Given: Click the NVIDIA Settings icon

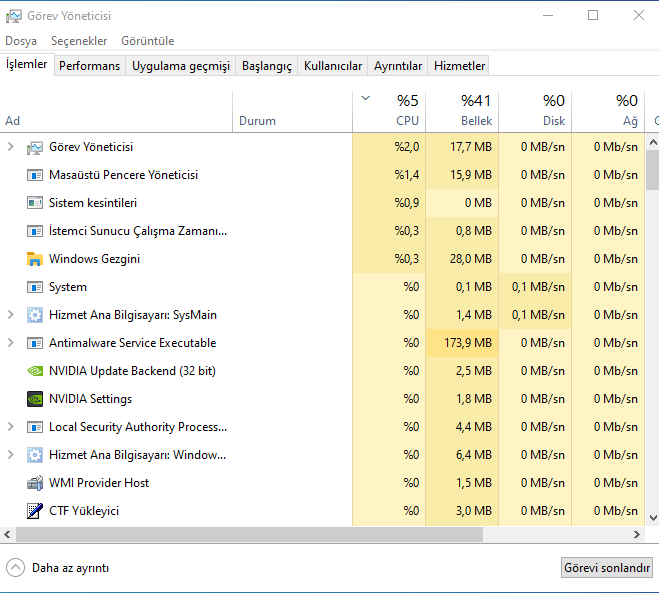Looking at the screenshot, I should click(35, 399).
